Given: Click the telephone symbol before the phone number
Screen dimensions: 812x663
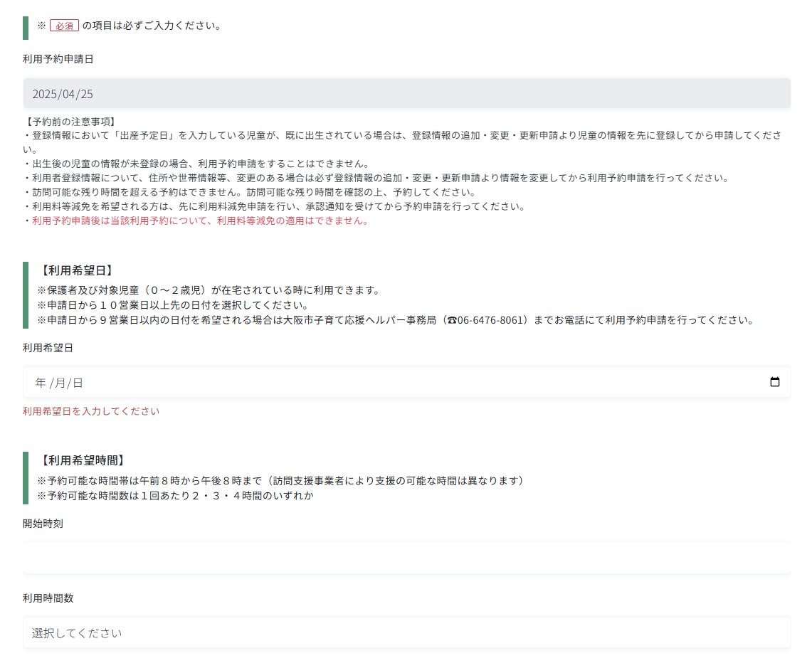Looking at the screenshot, I should pyautogui.click(x=451, y=320).
